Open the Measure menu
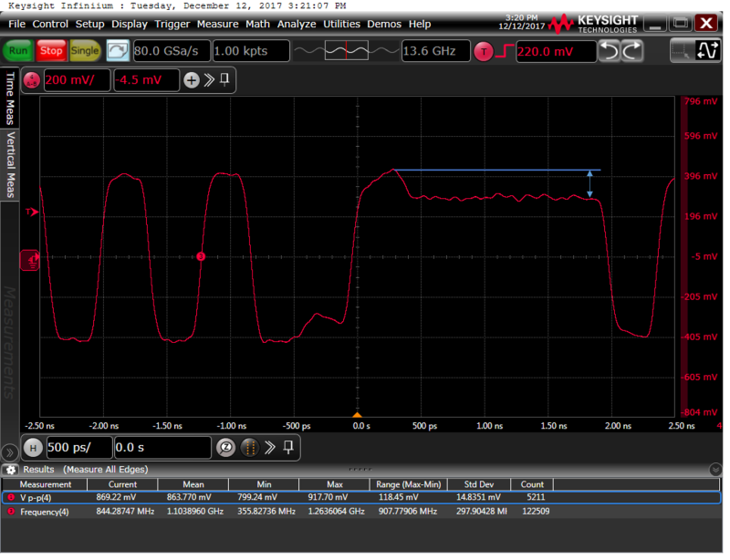The width and height of the screenshot is (730, 560). click(217, 24)
